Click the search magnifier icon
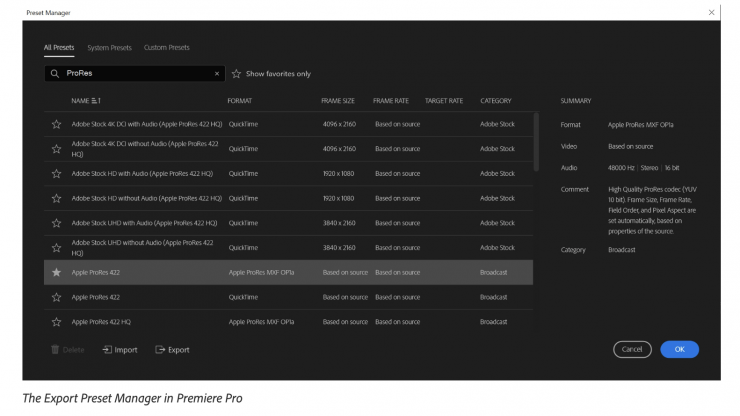740x416 pixels. 55,74
